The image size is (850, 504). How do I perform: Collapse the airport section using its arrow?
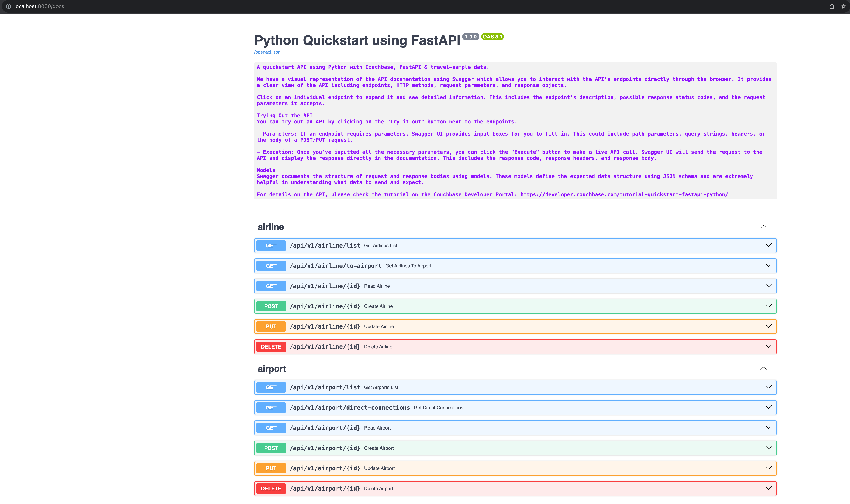click(763, 368)
